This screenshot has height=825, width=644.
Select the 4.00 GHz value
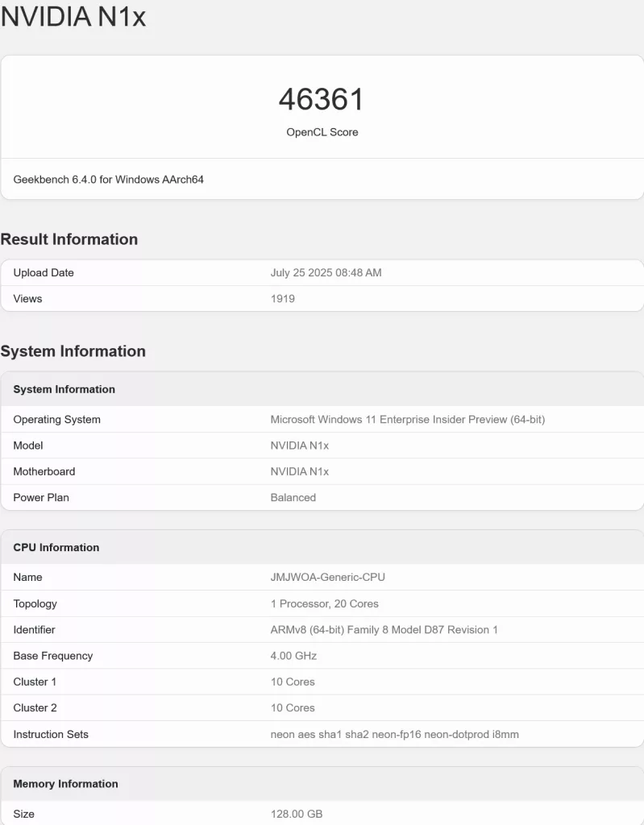click(293, 656)
